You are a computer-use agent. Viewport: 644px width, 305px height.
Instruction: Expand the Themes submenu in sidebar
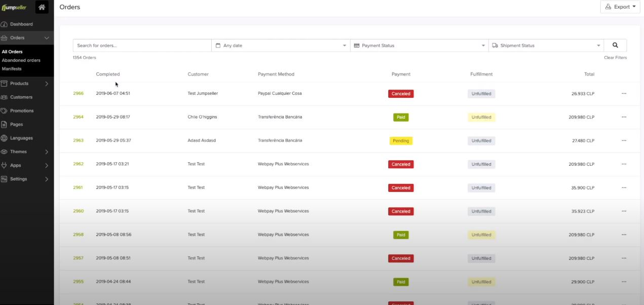[x=46, y=152]
